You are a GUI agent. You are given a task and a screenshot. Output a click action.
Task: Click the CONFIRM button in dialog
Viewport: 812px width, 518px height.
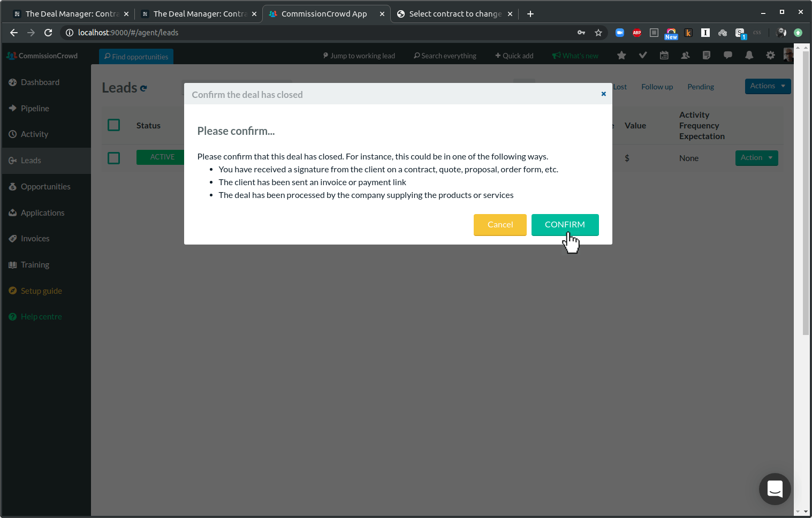point(565,225)
